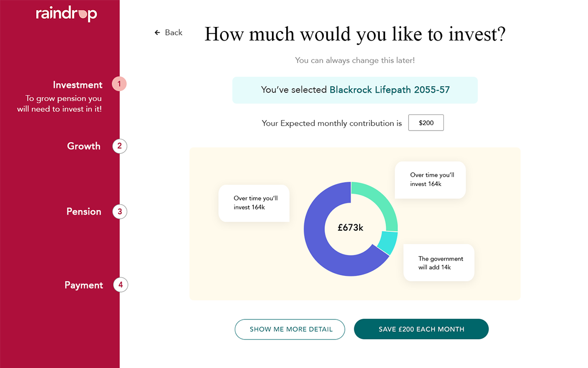
Task: Click the Blackrock Lifepath 2055-57 fund name
Action: 390,90
